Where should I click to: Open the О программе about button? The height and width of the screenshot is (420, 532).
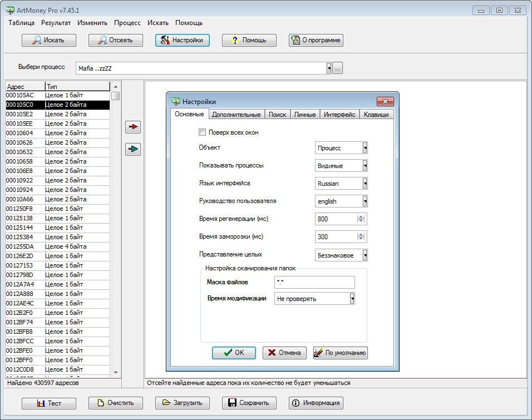[x=316, y=40]
